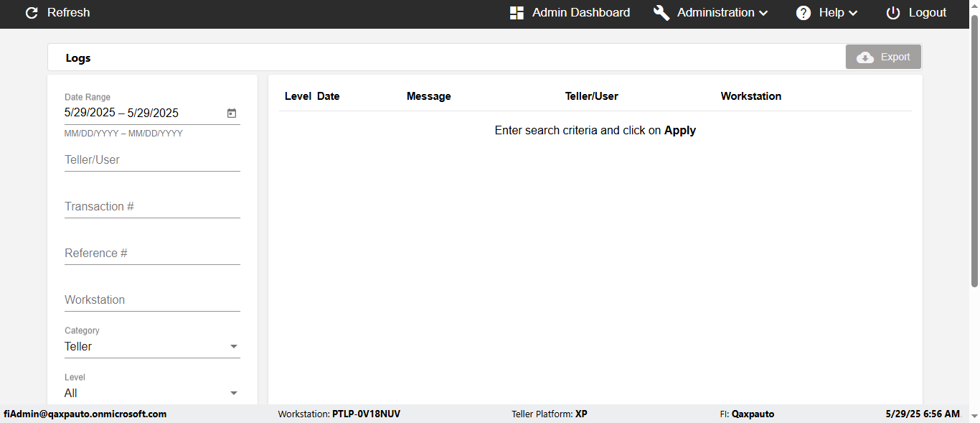Open the Admin Dashboard menu item
The image size is (980, 423).
point(580,13)
